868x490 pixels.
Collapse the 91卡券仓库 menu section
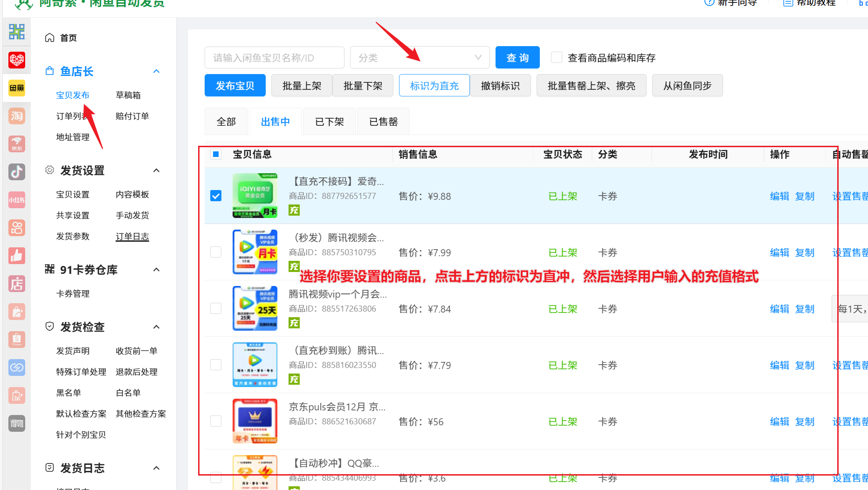click(157, 270)
